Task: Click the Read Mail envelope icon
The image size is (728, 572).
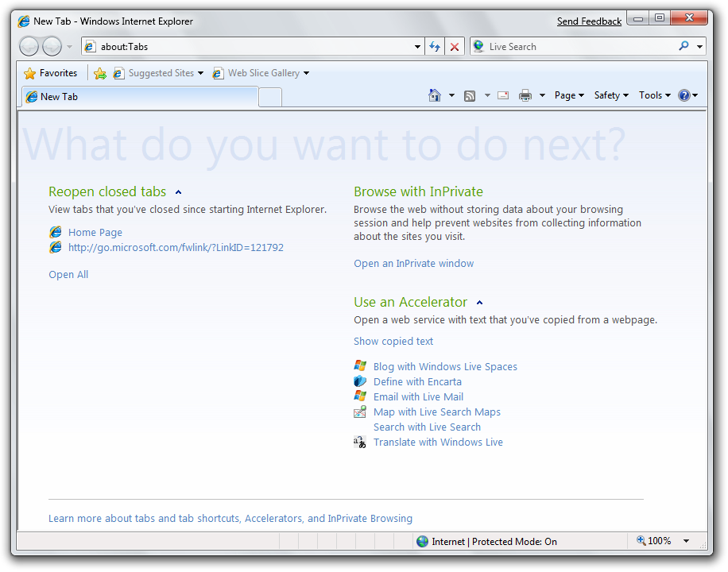Action: click(x=503, y=95)
